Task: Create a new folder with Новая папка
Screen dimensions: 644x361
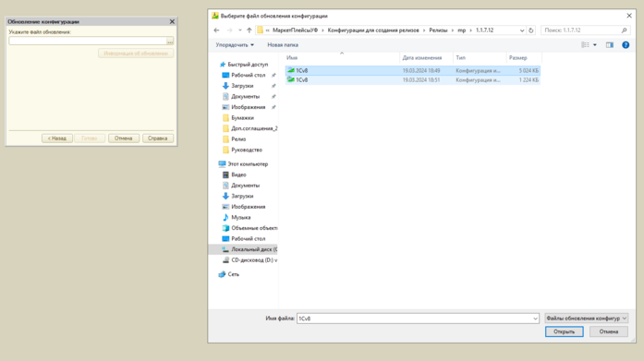Action: [283, 44]
